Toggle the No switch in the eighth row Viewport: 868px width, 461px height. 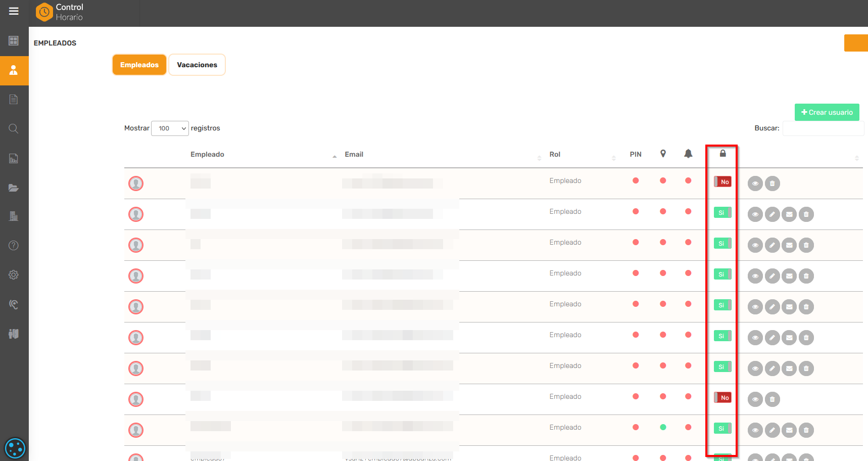(722, 398)
